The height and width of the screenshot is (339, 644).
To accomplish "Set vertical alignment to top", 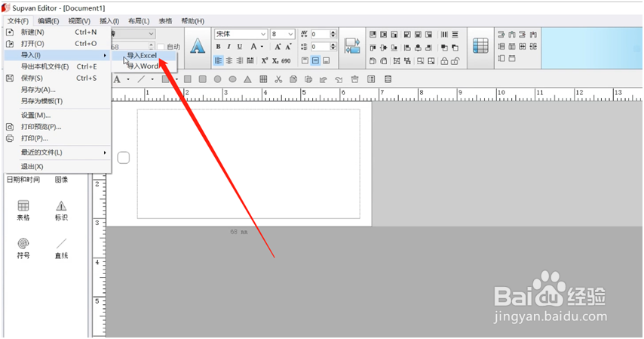I will tap(305, 61).
